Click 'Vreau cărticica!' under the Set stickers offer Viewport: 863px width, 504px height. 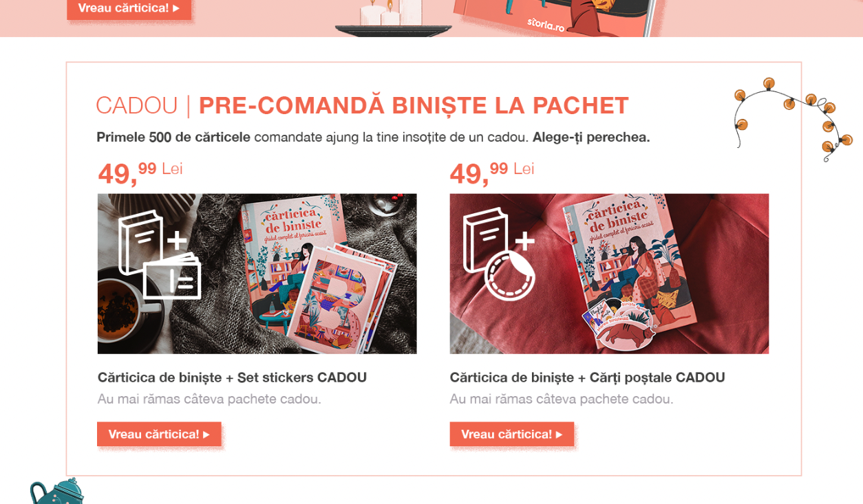tap(159, 435)
